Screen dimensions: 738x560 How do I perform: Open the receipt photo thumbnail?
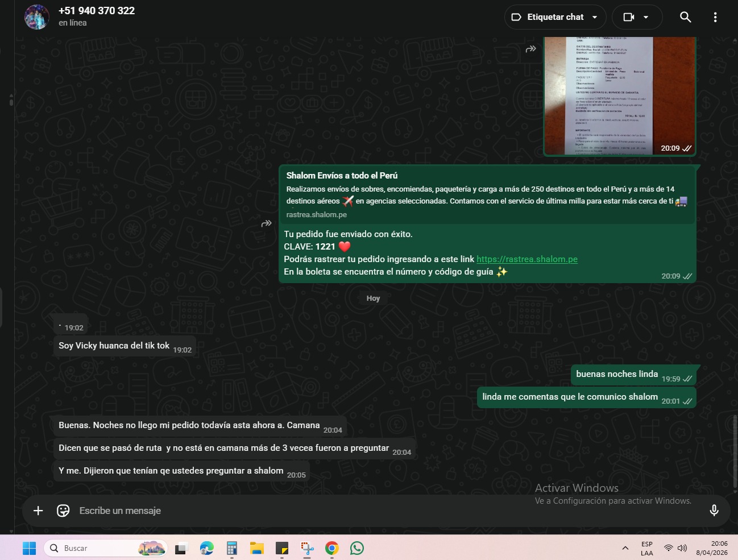620,94
